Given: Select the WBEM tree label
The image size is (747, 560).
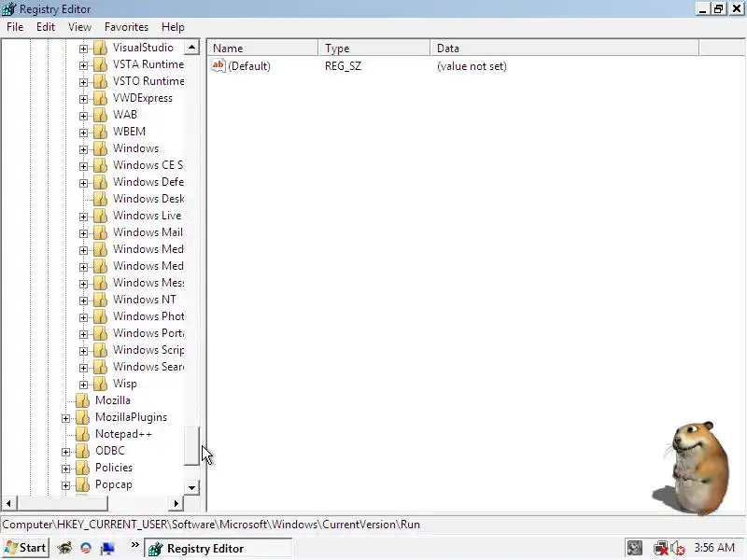Looking at the screenshot, I should pos(129,132).
